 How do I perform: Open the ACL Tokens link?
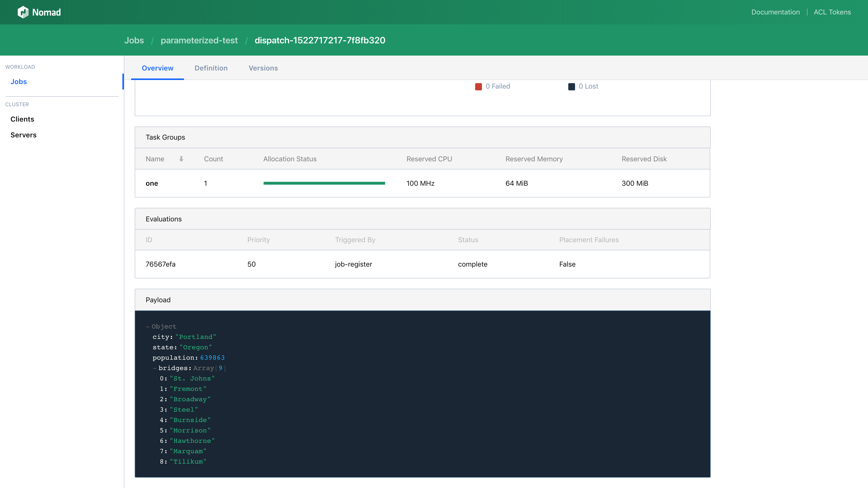click(x=832, y=12)
